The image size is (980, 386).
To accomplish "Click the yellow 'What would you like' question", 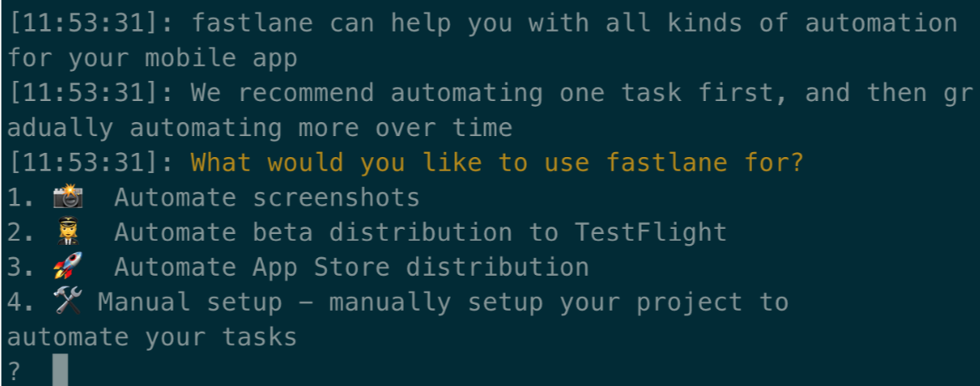I will 497,163.
